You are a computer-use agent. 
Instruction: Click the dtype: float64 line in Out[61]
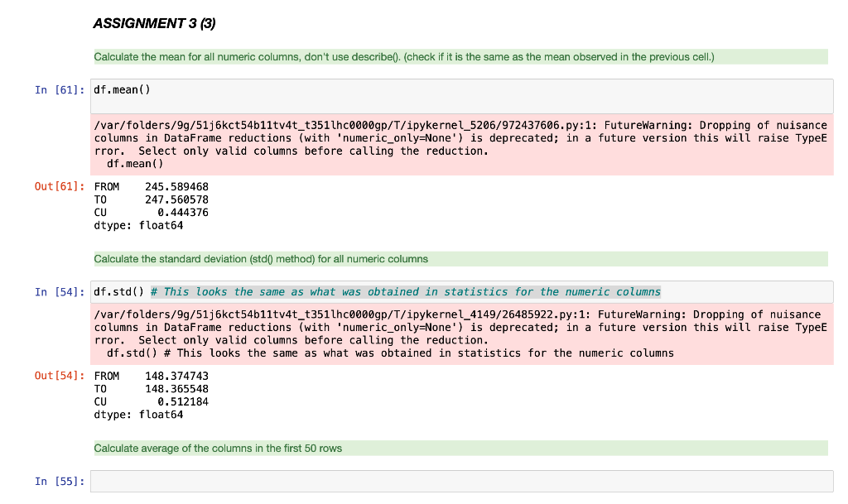coord(138,226)
